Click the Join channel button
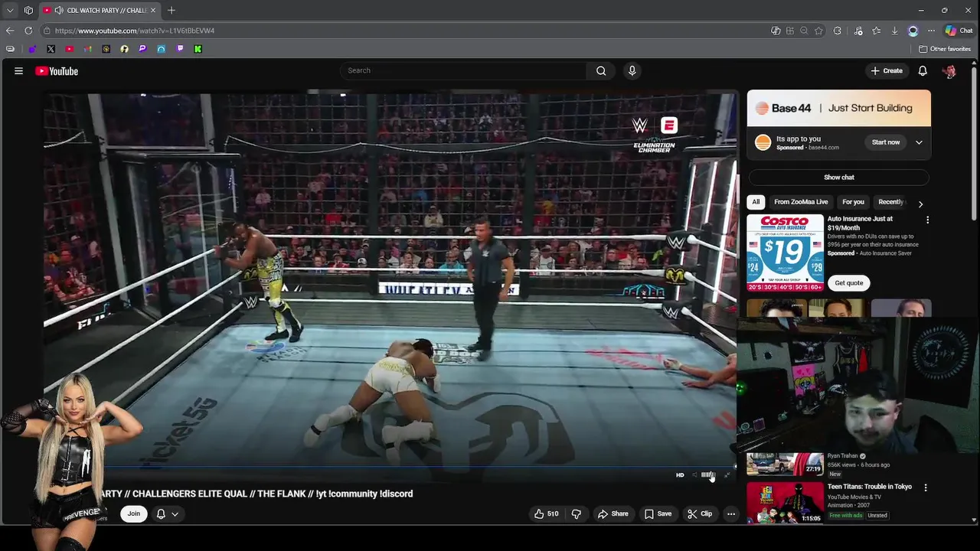 pos(134,514)
